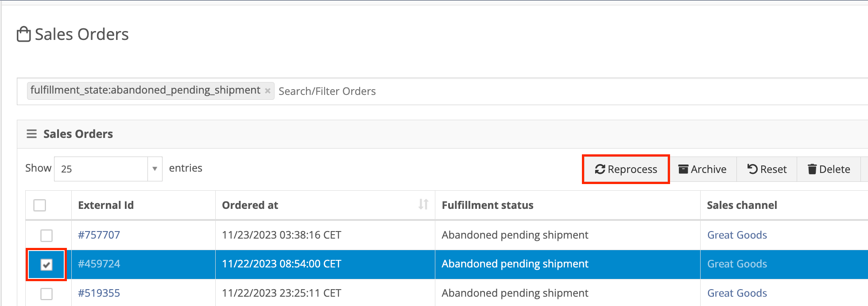Open order link #459724
The image size is (868, 306).
click(x=99, y=264)
